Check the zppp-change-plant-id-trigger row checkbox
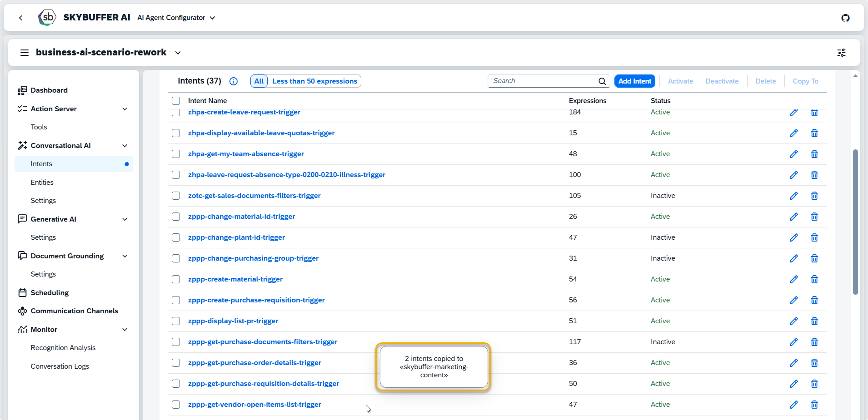The width and height of the screenshot is (868, 420). 176,237
